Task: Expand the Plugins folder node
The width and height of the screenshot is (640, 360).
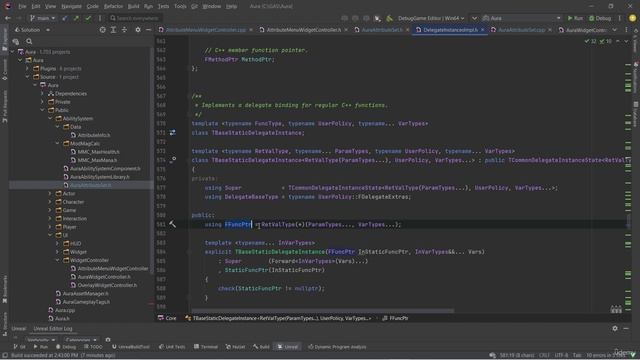Action: point(27,69)
